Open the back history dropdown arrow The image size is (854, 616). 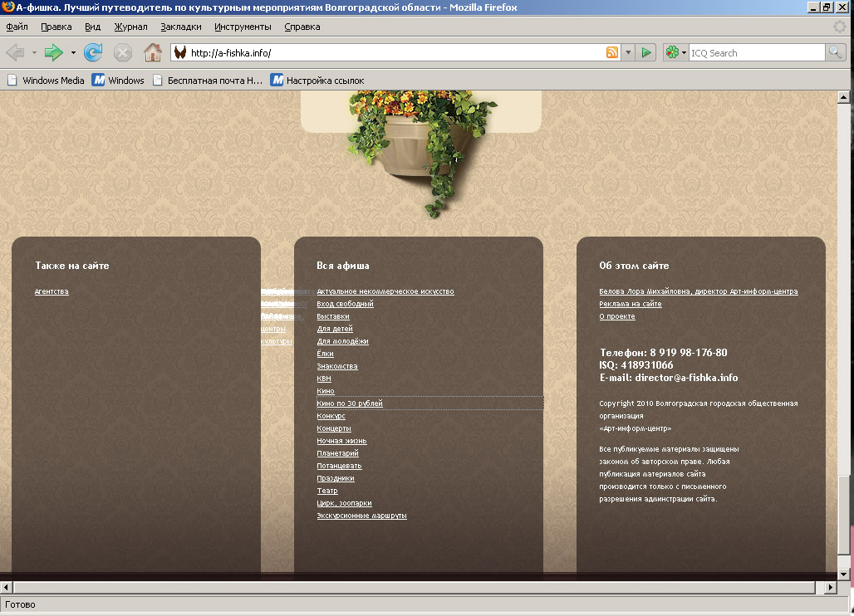34,53
